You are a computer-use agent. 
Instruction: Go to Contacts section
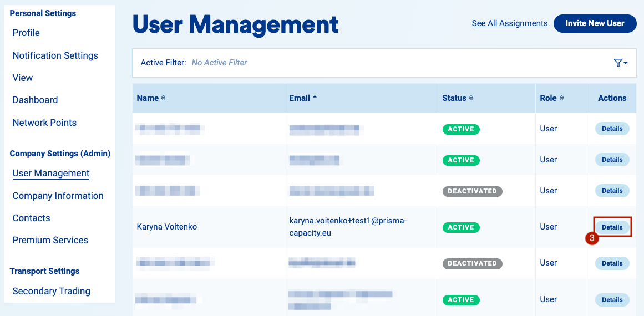coord(31,218)
